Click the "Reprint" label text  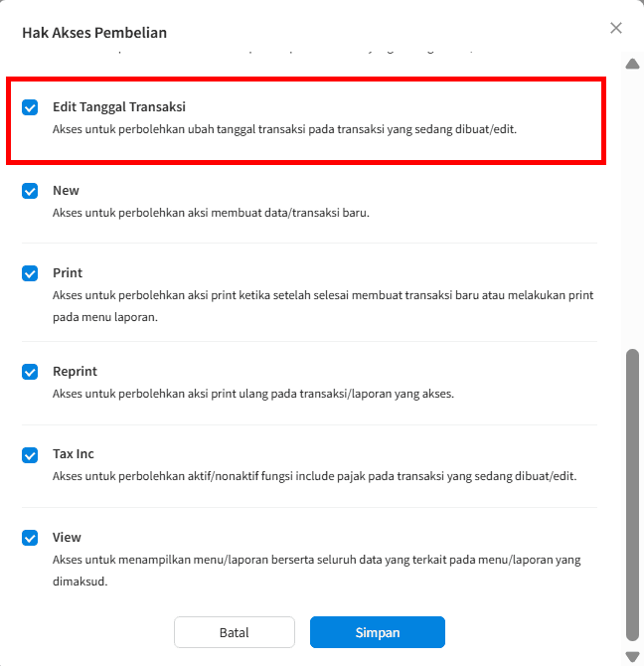point(75,372)
